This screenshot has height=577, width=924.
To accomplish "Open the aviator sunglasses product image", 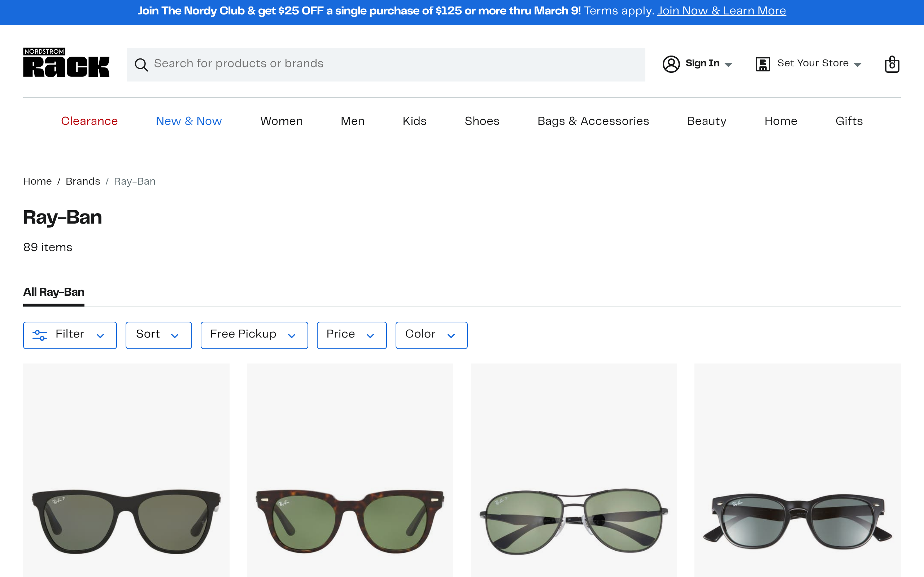I will (x=574, y=520).
